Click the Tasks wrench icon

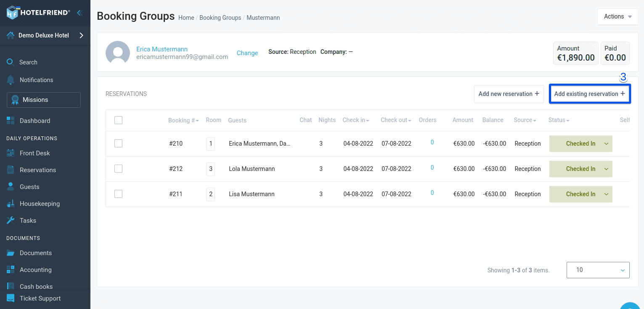coord(11,221)
